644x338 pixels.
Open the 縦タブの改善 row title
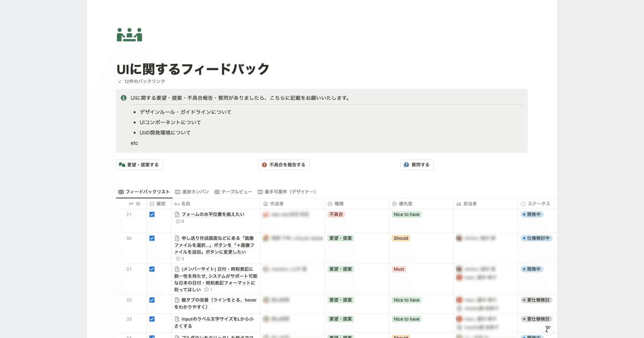pyautogui.click(x=216, y=304)
